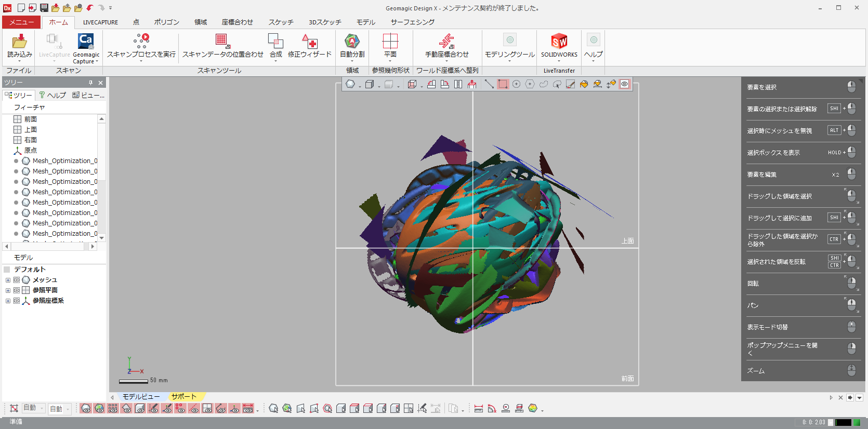Choose Circle selection mode tool
Image resolution: width=868 pixels, height=429 pixels.
[x=516, y=84]
